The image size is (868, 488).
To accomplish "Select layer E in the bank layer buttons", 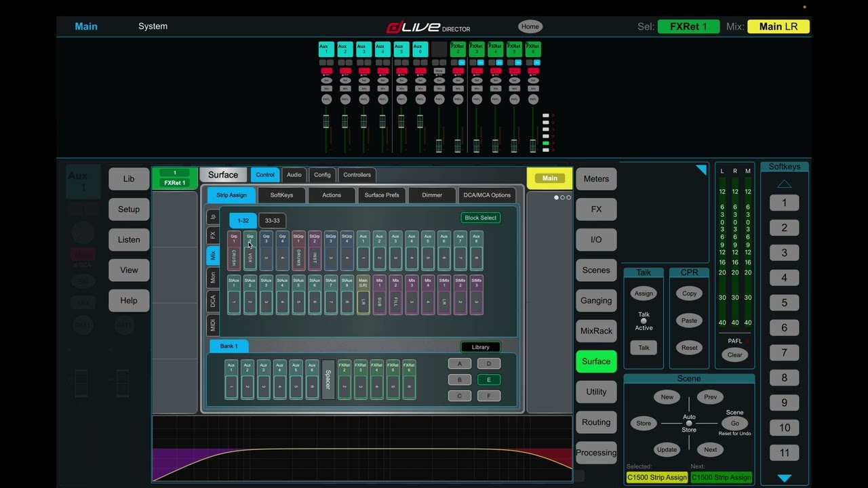I will [x=488, y=380].
